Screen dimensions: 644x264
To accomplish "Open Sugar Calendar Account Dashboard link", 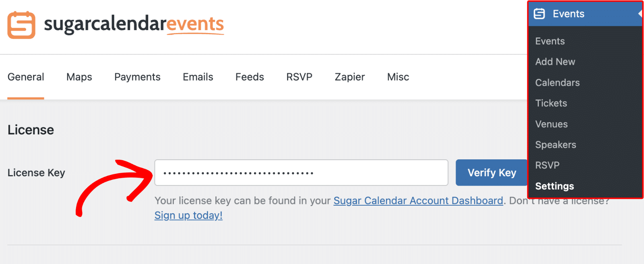I will pyautogui.click(x=418, y=200).
